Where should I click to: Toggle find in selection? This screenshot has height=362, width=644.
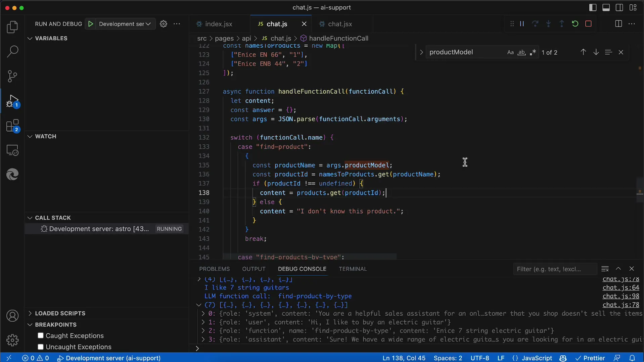pyautogui.click(x=608, y=52)
